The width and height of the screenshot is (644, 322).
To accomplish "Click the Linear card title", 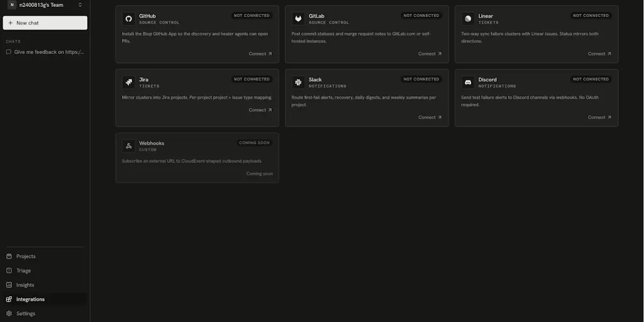I will [x=486, y=16].
